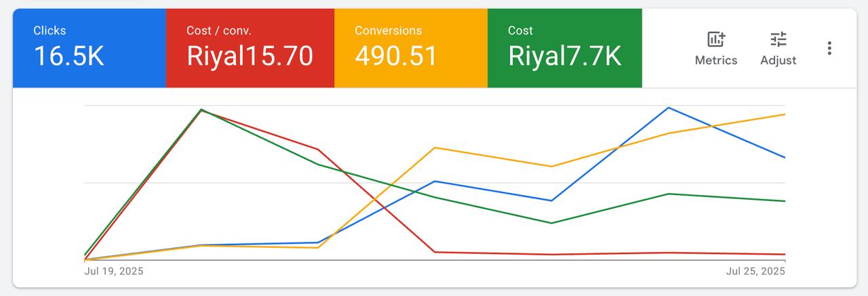This screenshot has width=868, height=296.
Task: Click the Jul 19, 2025 axis label
Action: point(114,272)
